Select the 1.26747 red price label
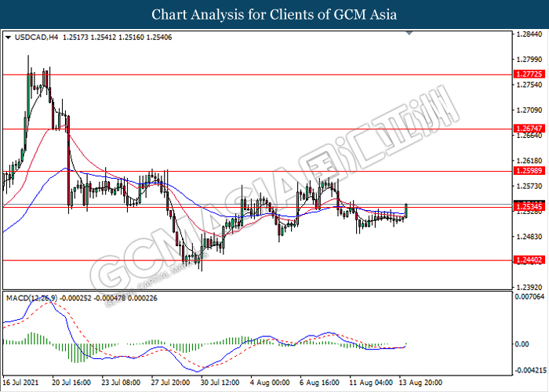This screenshot has height=392, width=549. pos(529,129)
